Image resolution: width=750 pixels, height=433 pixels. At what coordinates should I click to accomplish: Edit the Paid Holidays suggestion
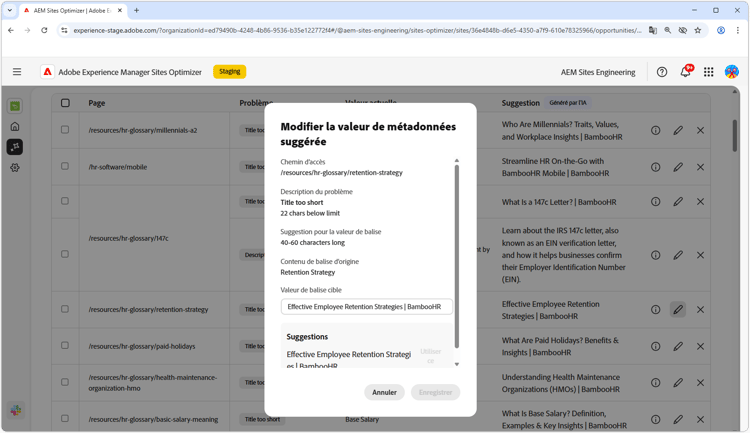click(x=678, y=346)
